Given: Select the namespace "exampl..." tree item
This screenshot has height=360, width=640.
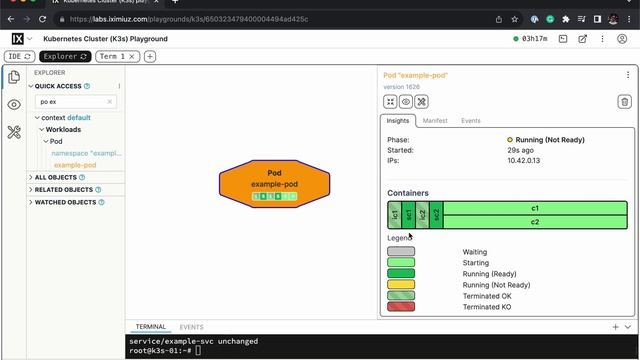Looking at the screenshot, I should coord(86,153).
